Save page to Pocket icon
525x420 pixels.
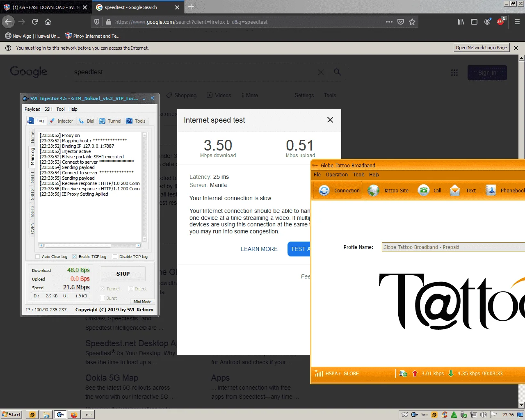pyautogui.click(x=401, y=22)
